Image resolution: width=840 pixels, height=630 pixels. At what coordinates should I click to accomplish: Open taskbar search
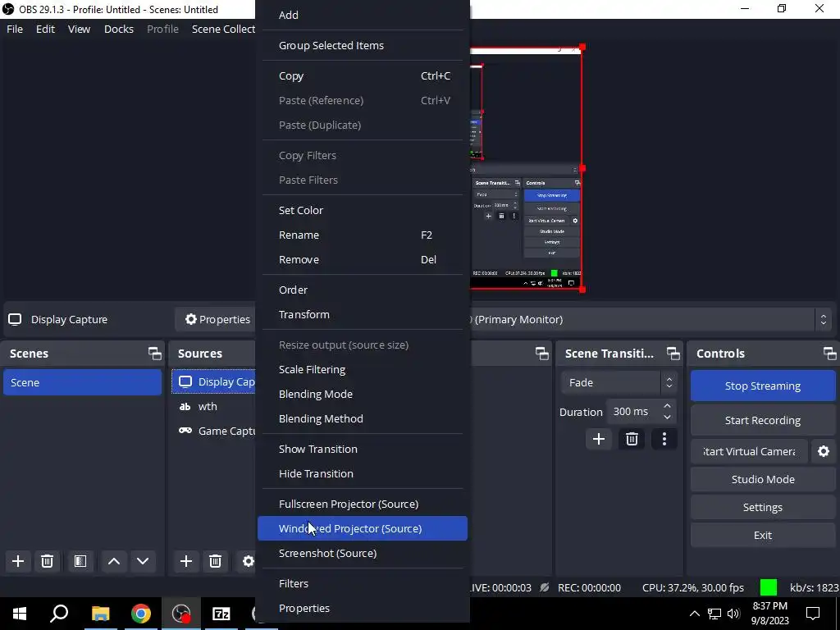tap(59, 614)
